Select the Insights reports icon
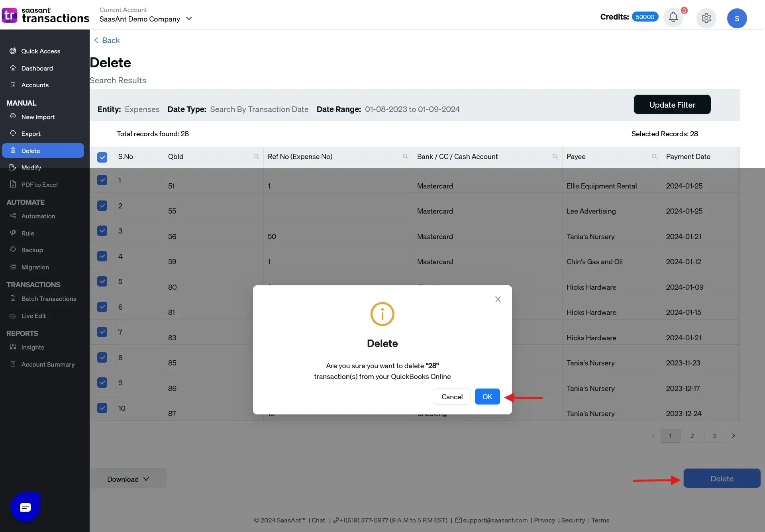This screenshot has height=532, width=765. (x=13, y=347)
